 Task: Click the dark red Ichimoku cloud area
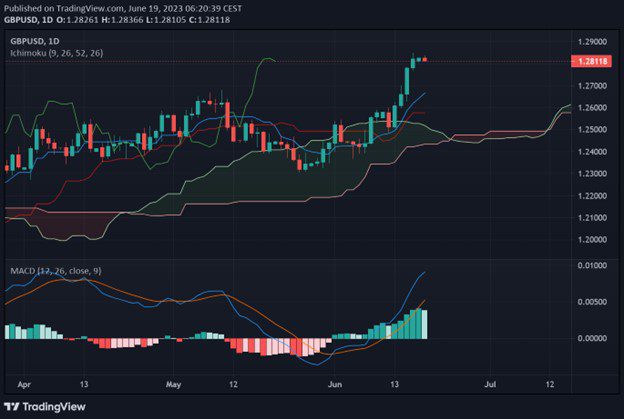(50, 225)
